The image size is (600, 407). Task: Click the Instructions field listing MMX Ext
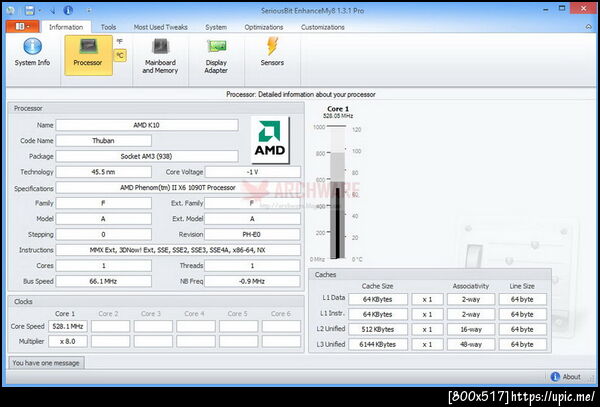pos(178,250)
